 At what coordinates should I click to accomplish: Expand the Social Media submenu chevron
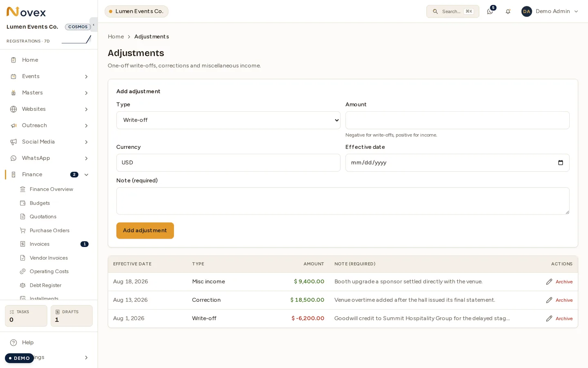(x=86, y=142)
